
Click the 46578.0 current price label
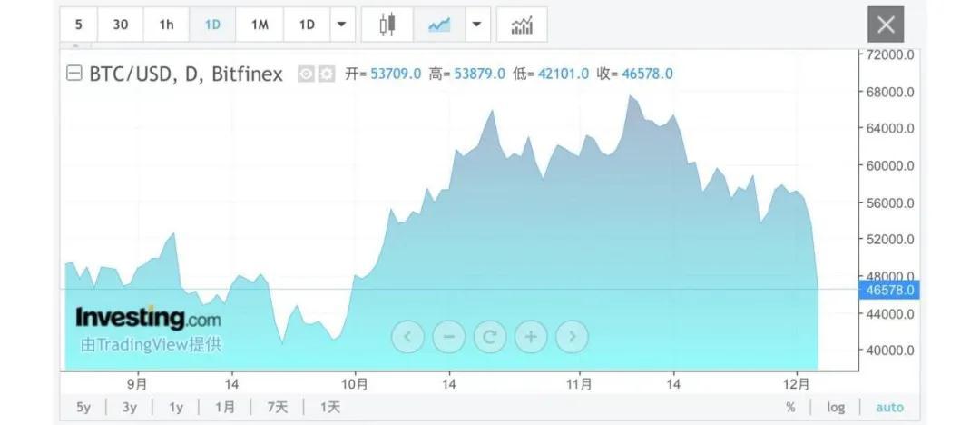[890, 290]
